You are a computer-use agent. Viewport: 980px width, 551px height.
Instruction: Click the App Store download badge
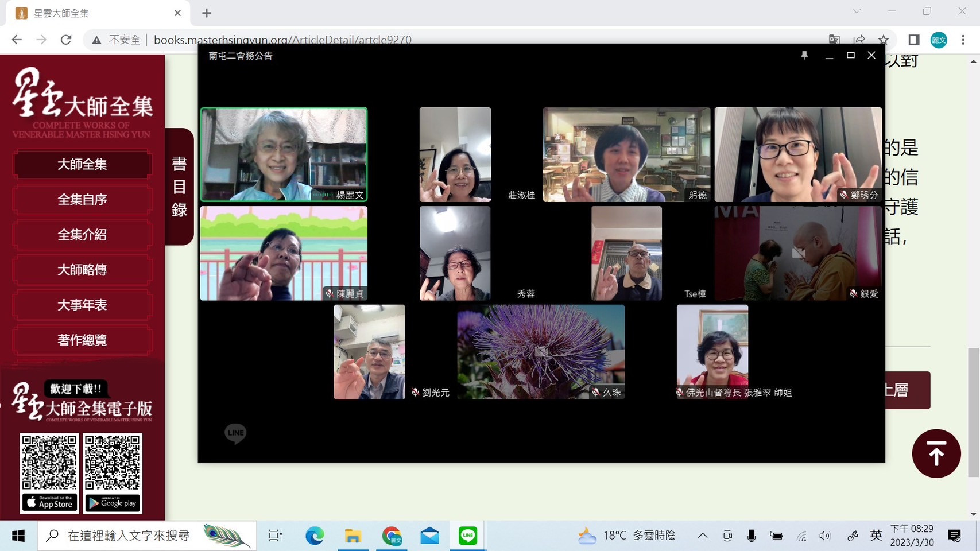(50, 503)
